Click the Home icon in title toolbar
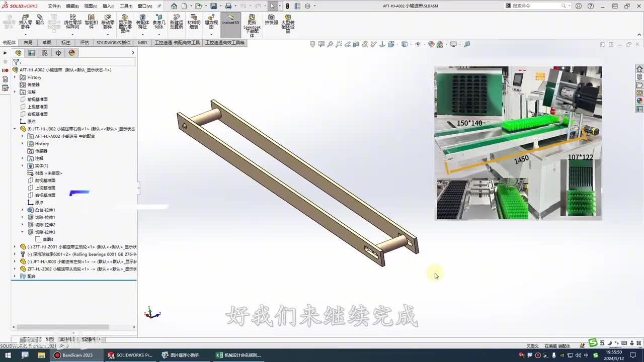The height and width of the screenshot is (362, 644). pyautogui.click(x=174, y=6)
